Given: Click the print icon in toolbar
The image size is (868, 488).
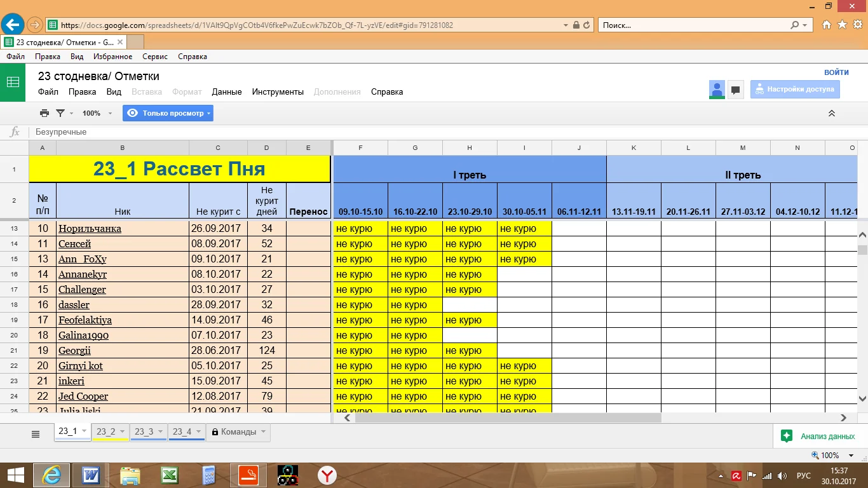Looking at the screenshot, I should 44,113.
